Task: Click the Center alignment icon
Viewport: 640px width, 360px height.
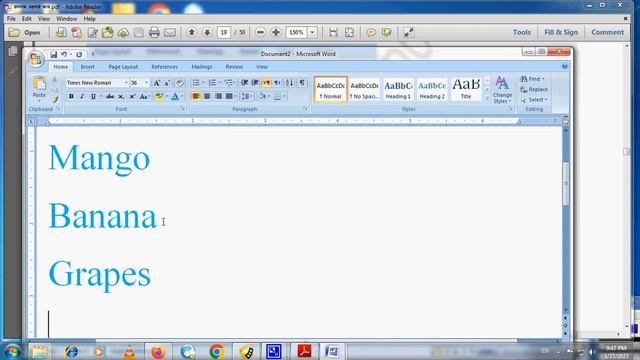Action: (207, 96)
